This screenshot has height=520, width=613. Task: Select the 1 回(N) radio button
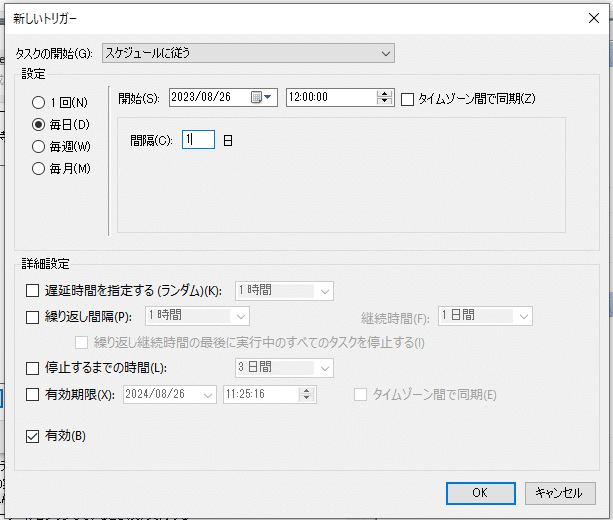(x=38, y=102)
